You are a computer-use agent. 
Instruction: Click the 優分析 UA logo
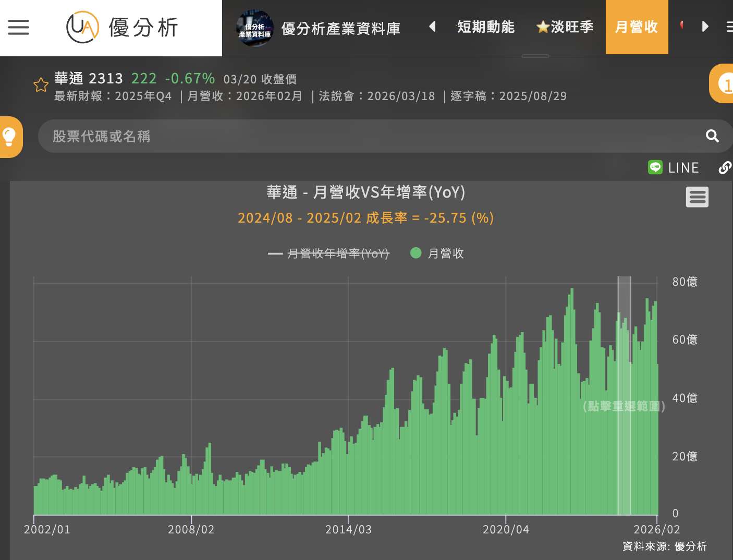tap(123, 28)
